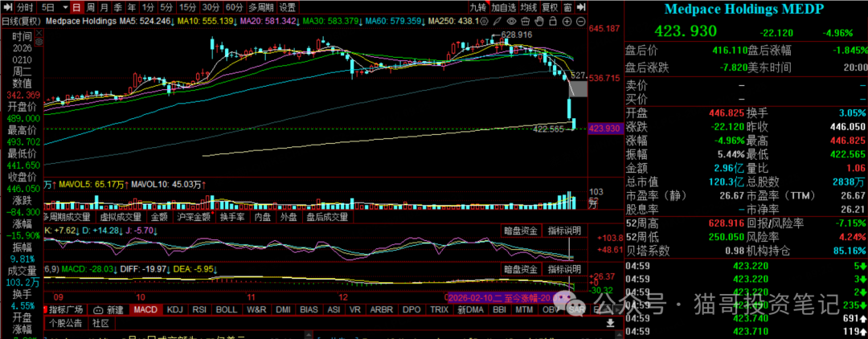Click the download arrow icon below indicators
Viewport: 868px width, 339px height.
pyautogui.click(x=611, y=322)
